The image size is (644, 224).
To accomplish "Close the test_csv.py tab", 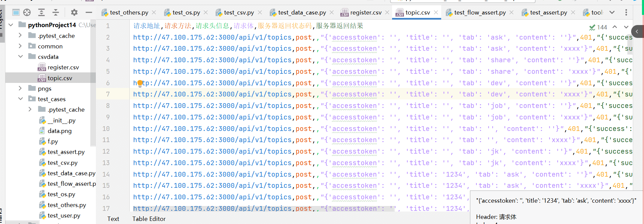I will [260, 13].
